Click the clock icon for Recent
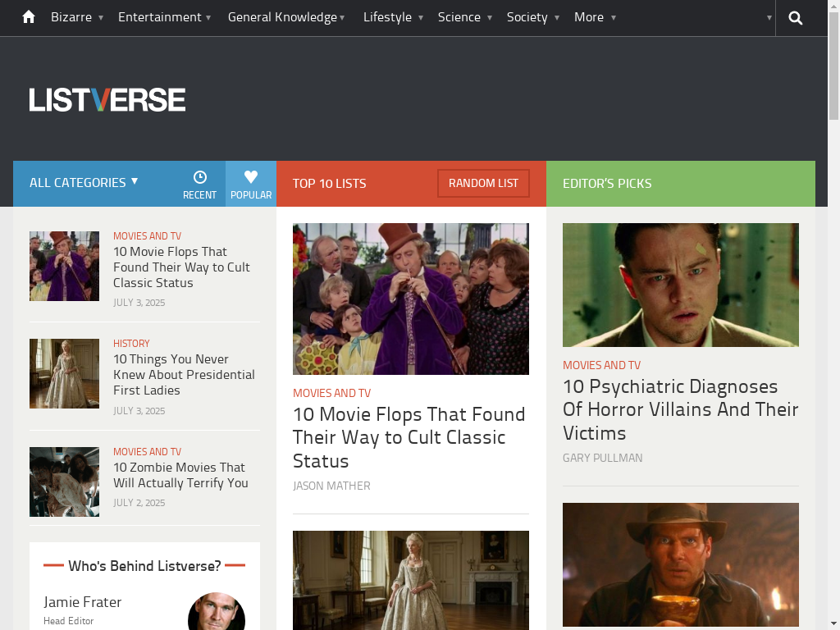Image resolution: width=840 pixels, height=630 pixels. tap(200, 177)
